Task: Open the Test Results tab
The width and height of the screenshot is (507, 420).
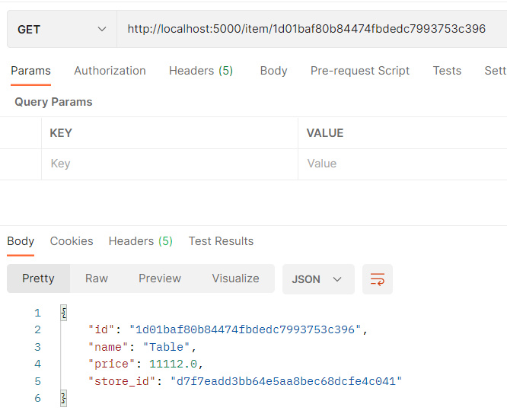Action: point(222,241)
